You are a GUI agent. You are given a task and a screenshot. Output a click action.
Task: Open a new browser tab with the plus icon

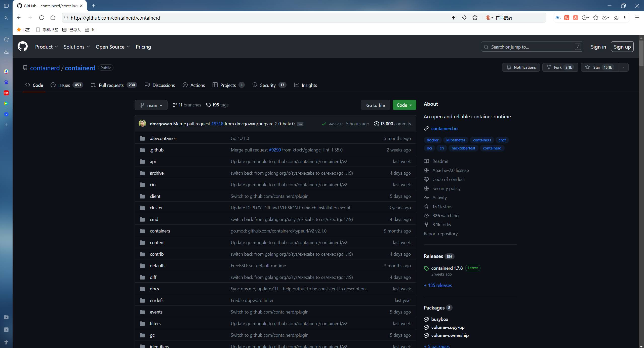(x=94, y=6)
